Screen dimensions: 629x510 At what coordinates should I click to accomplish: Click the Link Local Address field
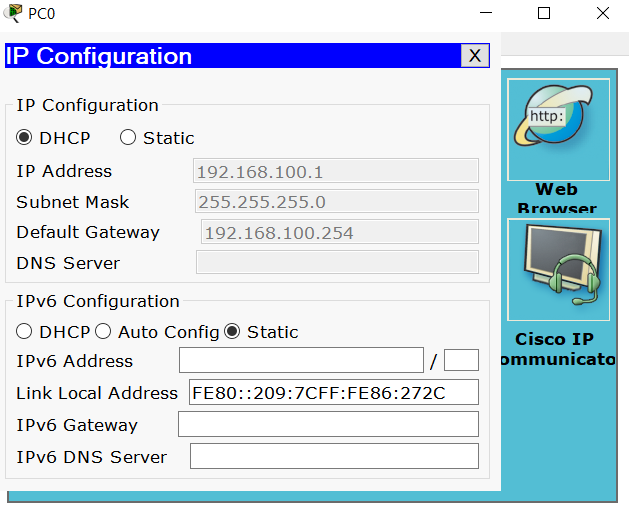click(334, 392)
